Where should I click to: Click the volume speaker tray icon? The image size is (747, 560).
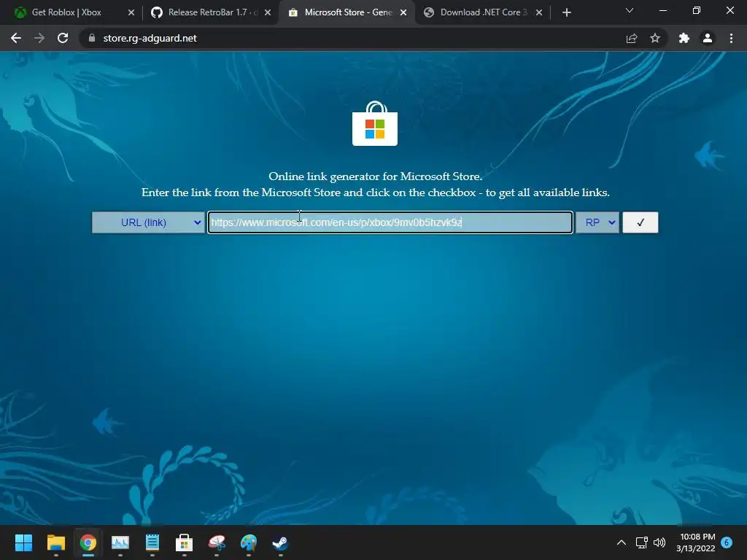(659, 542)
